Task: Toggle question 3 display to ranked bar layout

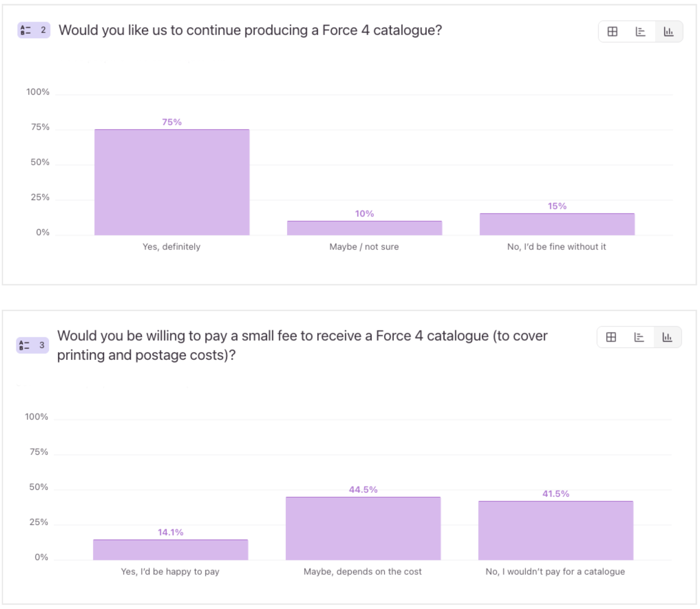Action: click(x=639, y=336)
